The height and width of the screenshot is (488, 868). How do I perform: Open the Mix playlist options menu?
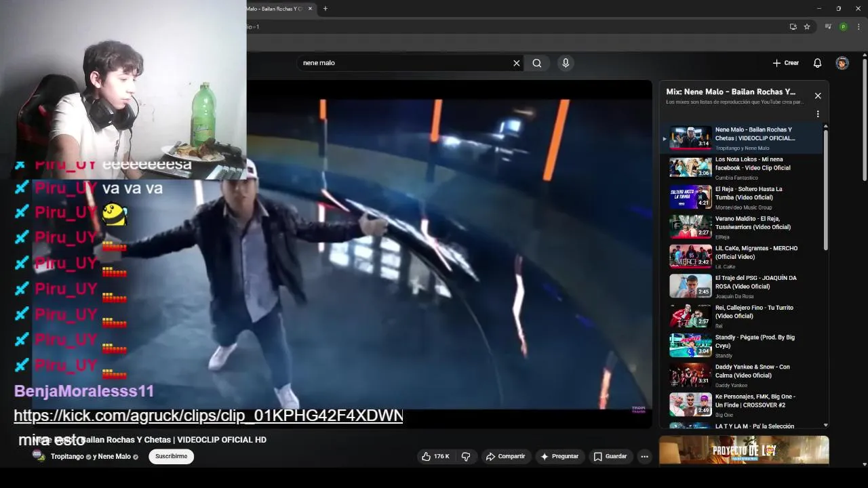[818, 114]
